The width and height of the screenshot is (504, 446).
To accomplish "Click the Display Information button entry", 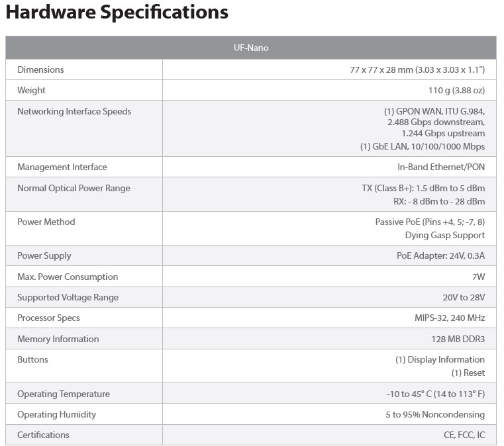I will point(440,360).
